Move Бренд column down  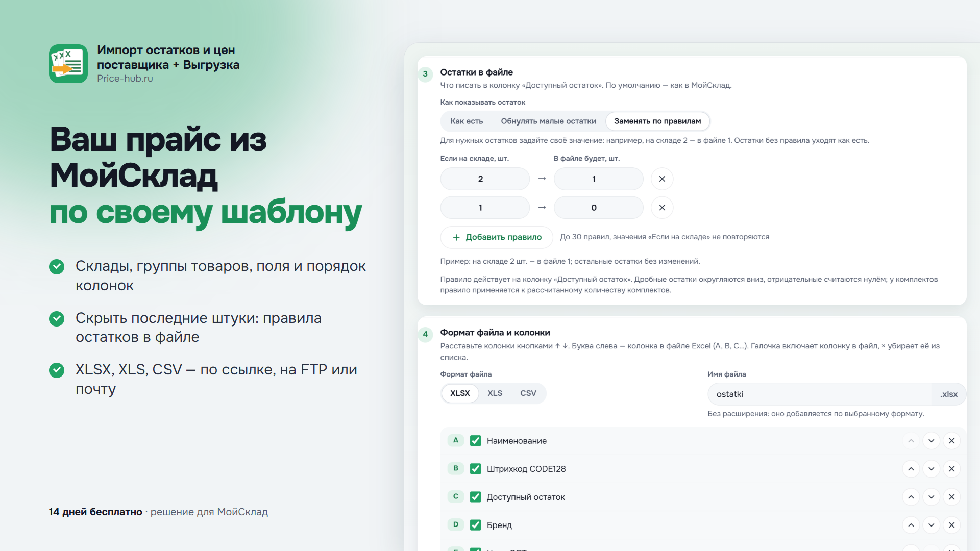932,525
